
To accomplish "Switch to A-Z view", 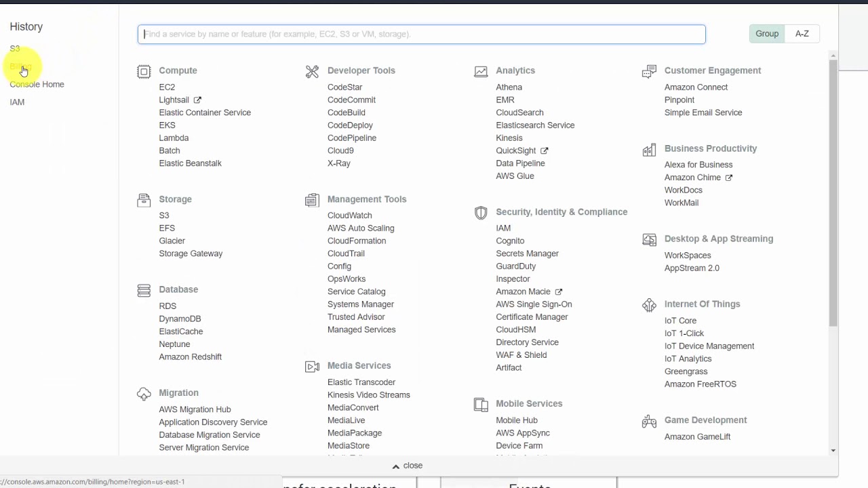I will [x=802, y=34].
